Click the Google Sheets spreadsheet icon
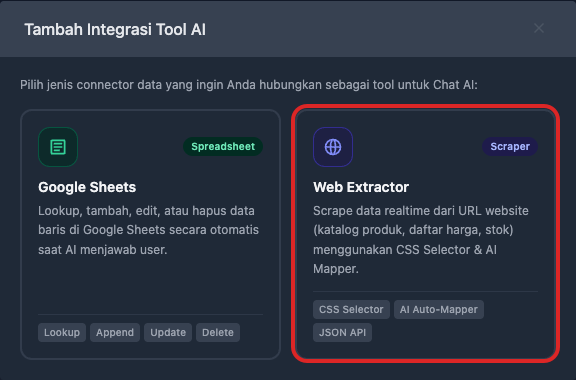 pos(58,147)
